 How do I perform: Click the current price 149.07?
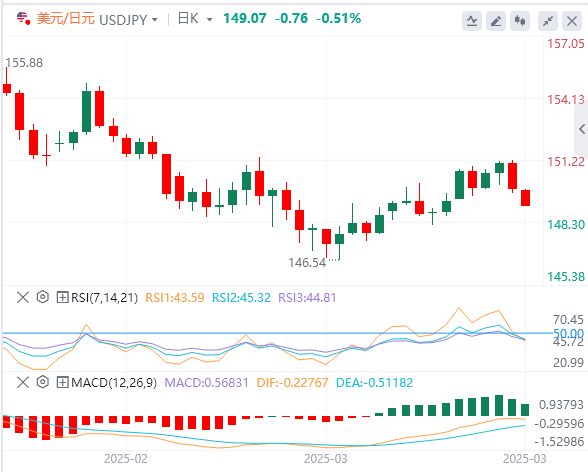click(x=245, y=18)
